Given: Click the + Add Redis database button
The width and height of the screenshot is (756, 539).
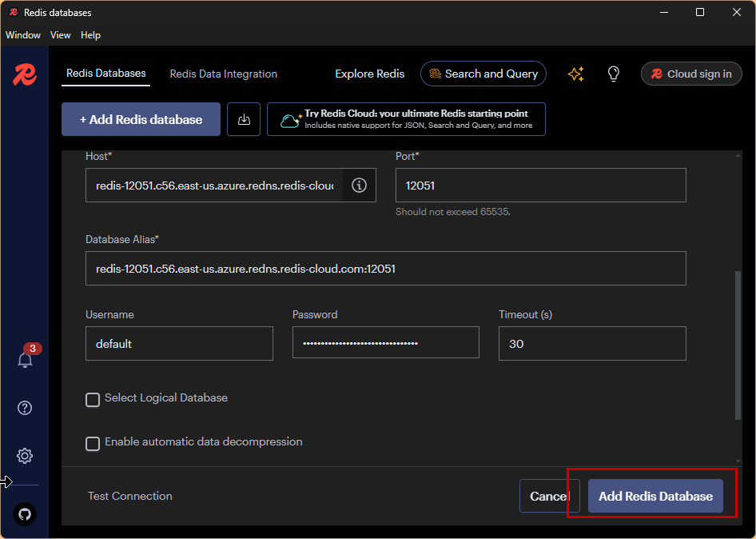Looking at the screenshot, I should [x=141, y=119].
